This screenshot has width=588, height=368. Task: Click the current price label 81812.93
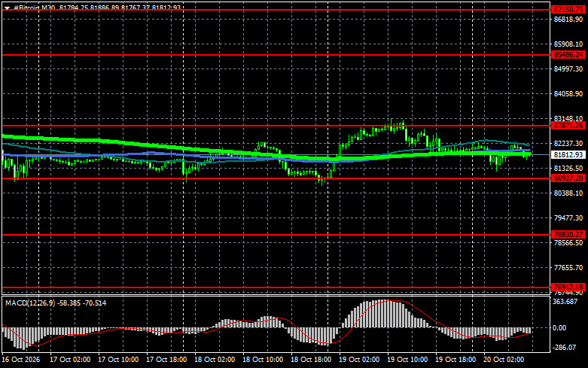click(568, 154)
